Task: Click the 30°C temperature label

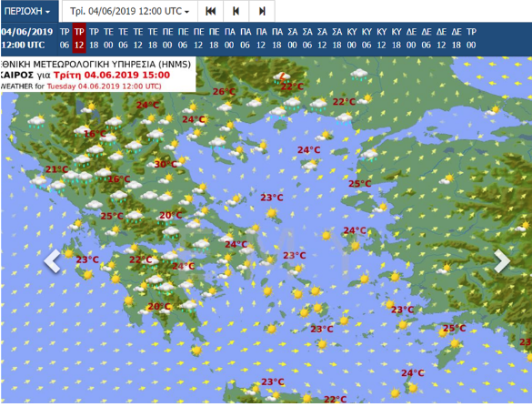Action: [166, 165]
